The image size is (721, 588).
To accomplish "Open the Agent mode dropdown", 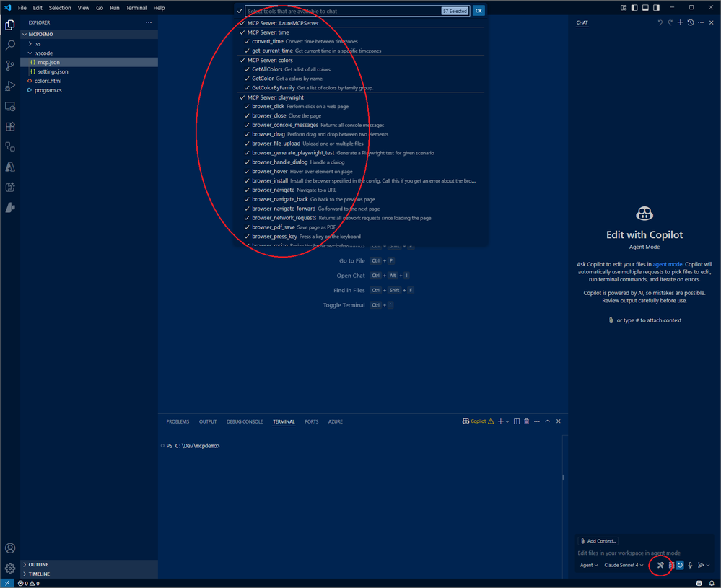I will coord(589,565).
